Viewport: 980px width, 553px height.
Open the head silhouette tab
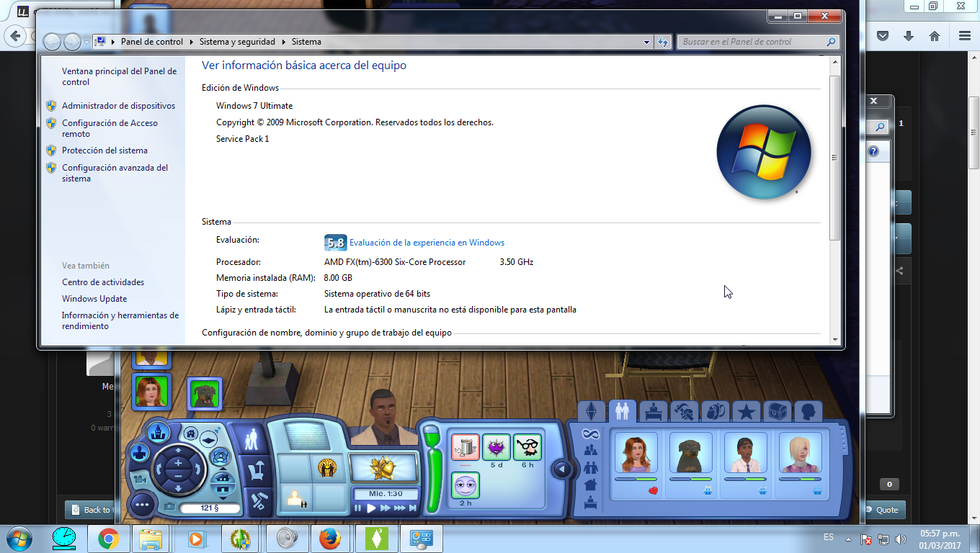[808, 411]
